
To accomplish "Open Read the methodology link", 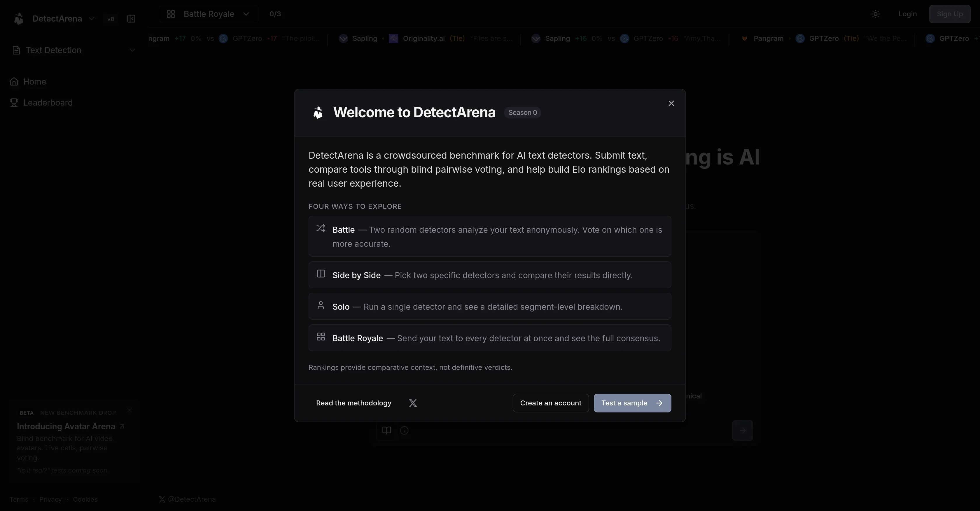I will [x=353, y=403].
